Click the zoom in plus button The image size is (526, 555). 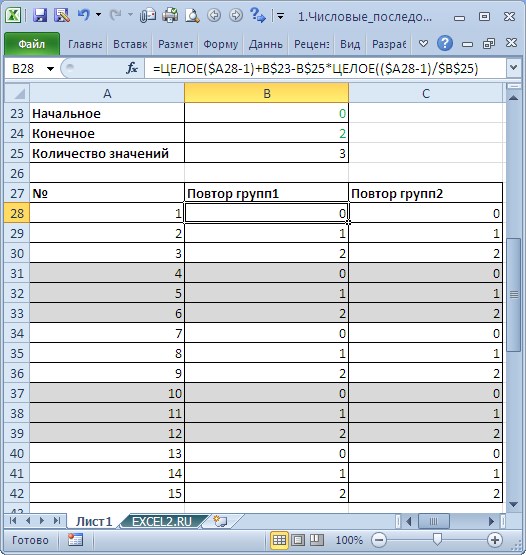tap(495, 540)
